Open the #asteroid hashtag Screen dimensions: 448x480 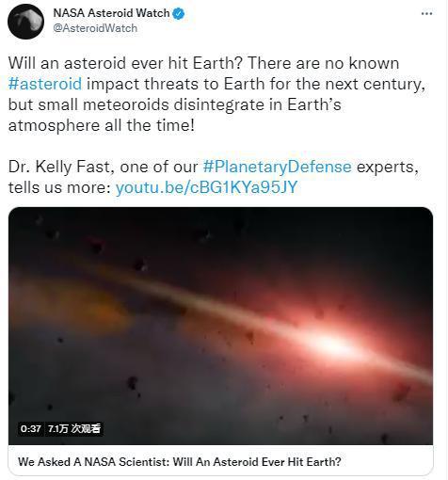coord(45,84)
